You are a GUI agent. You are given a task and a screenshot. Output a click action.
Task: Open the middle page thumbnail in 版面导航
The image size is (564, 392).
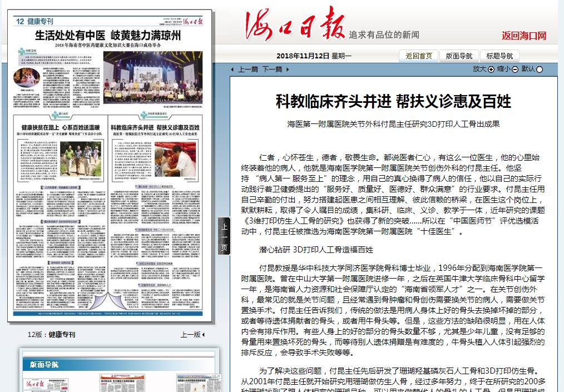point(122,383)
